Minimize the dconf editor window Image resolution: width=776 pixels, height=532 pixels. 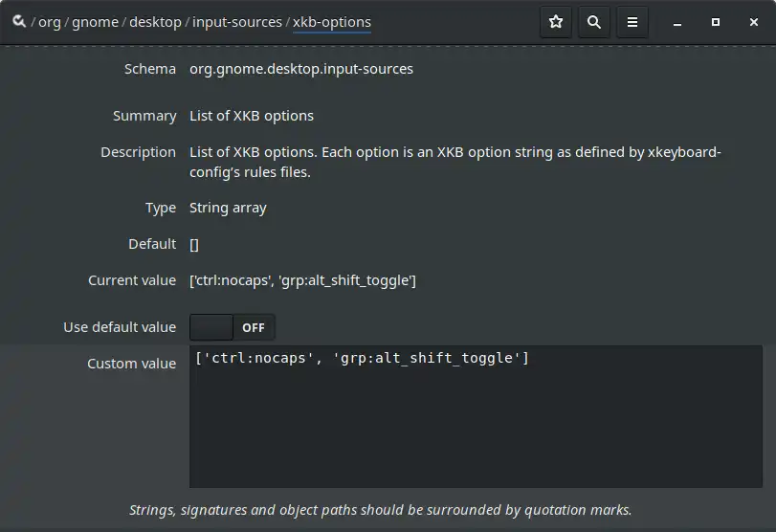pyautogui.click(x=677, y=22)
